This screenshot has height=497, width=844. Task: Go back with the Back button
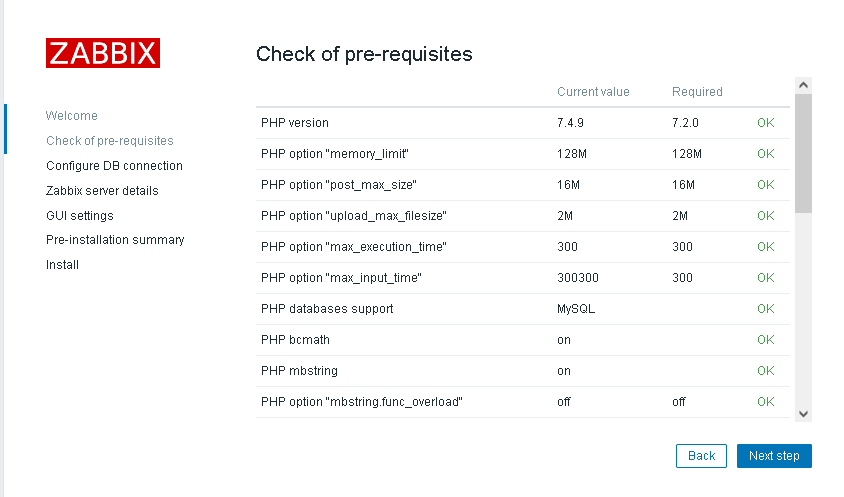pyautogui.click(x=701, y=456)
